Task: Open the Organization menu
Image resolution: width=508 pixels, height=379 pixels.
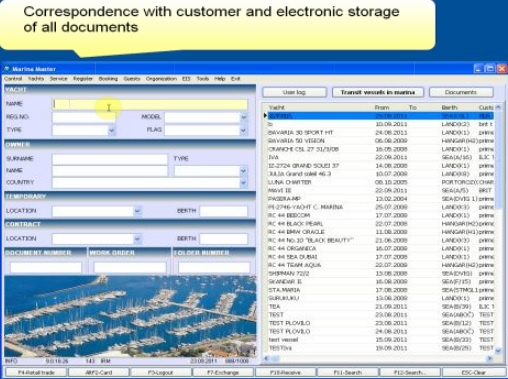Action: coord(161,79)
